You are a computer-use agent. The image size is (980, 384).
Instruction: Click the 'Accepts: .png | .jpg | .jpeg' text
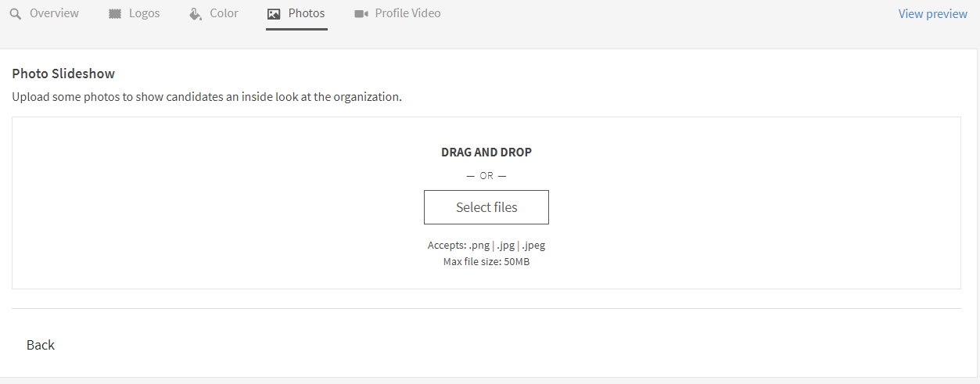tap(486, 246)
